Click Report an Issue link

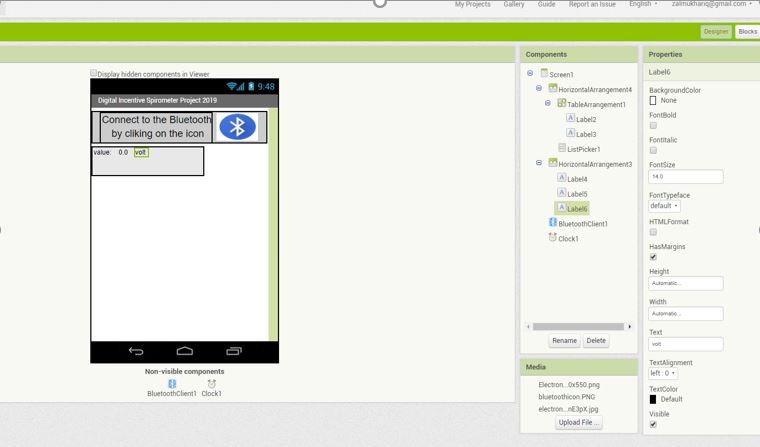[x=592, y=4]
